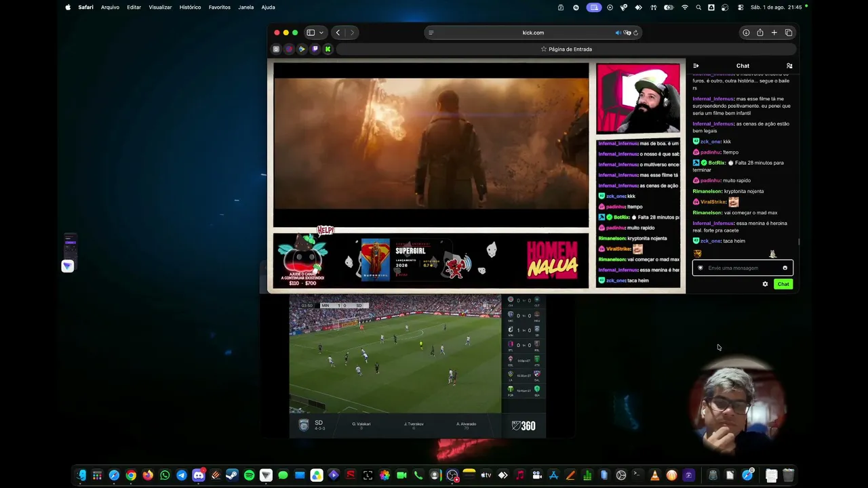Open Apple TV from the Dock
The height and width of the screenshot is (488, 868).
486,475
